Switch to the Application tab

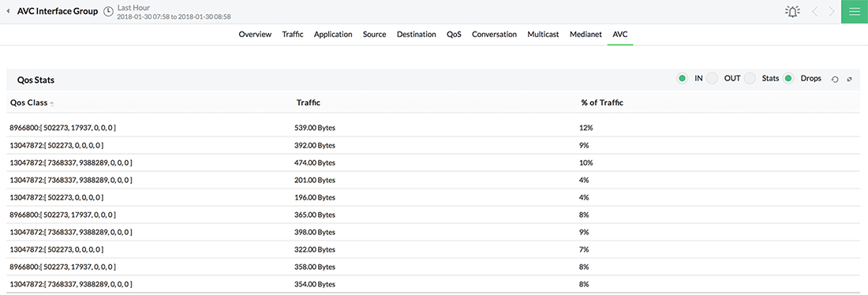[333, 35]
